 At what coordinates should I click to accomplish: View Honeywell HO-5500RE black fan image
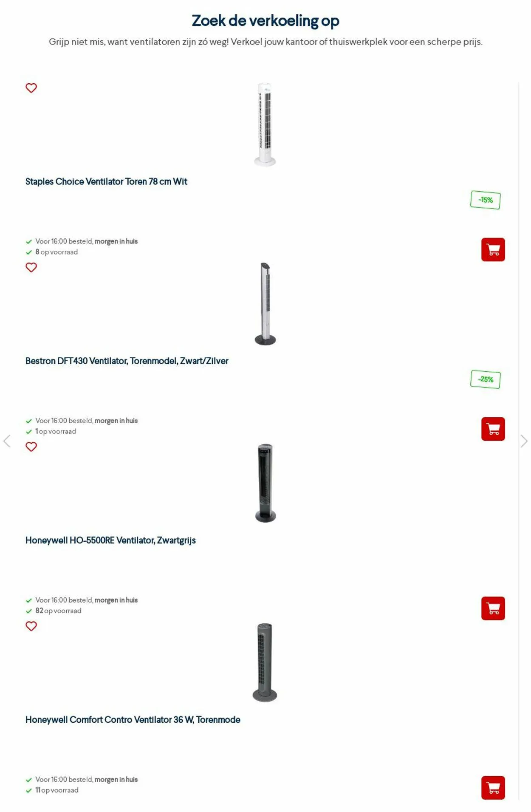point(265,483)
